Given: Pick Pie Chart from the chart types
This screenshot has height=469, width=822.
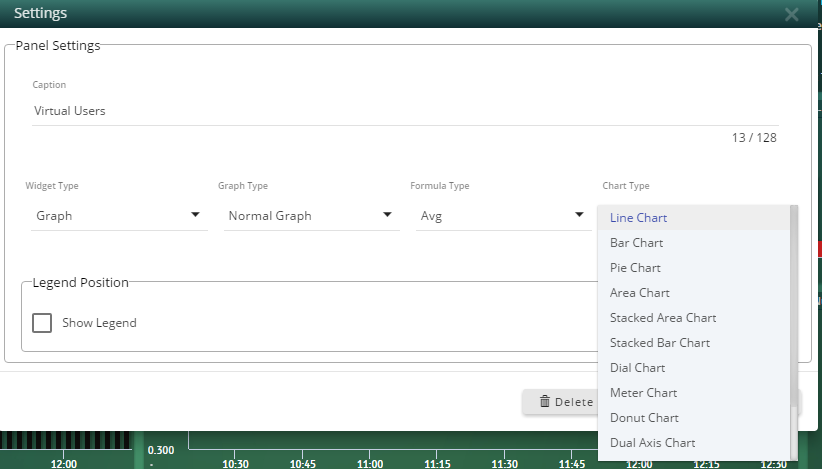Looking at the screenshot, I should coord(694,268).
